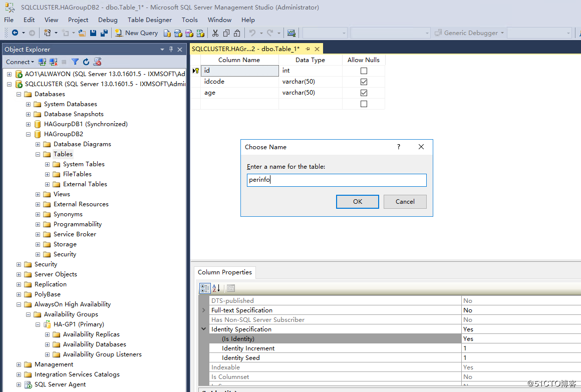
Task: Connect to a database engine in Object Explorer
Action: click(42, 62)
